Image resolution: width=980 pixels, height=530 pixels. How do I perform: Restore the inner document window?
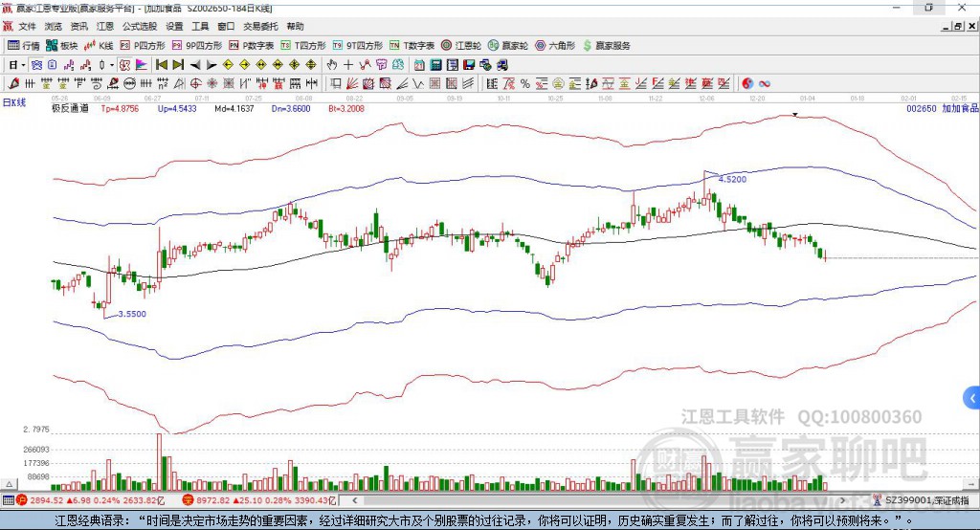point(958,26)
